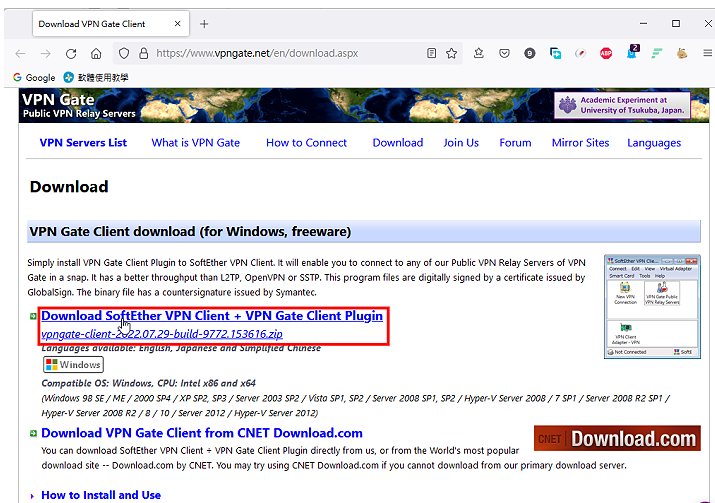Click the extension icon with badge 2
The width and height of the screenshot is (715, 503).
(632, 52)
